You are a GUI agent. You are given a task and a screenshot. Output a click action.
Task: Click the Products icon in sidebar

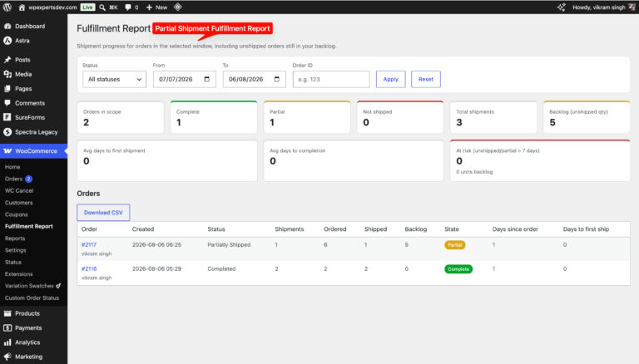pyautogui.click(x=7, y=313)
